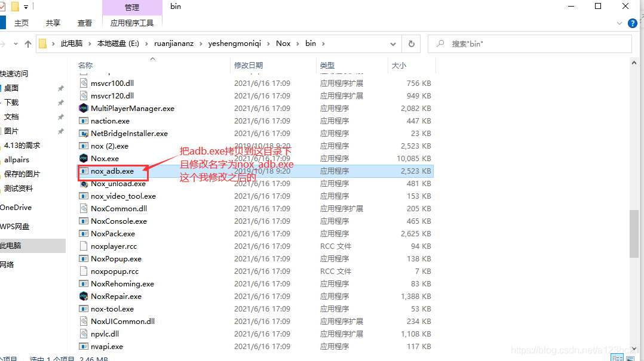Open recent locations dropdown arrow

click(16, 44)
